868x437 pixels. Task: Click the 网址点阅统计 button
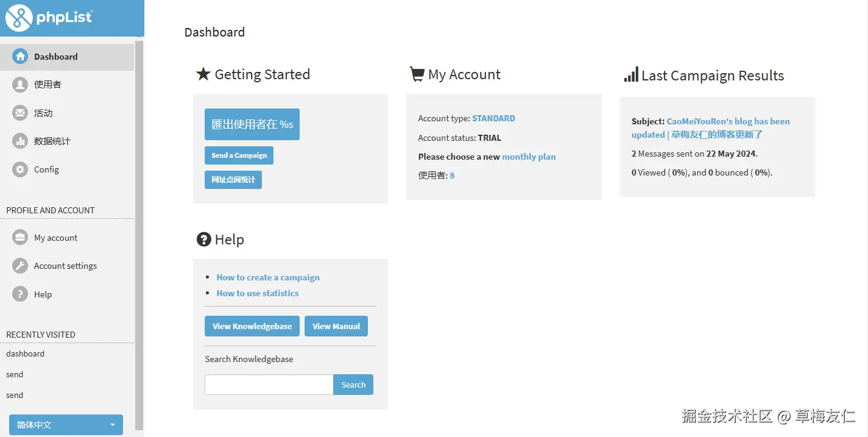[233, 180]
